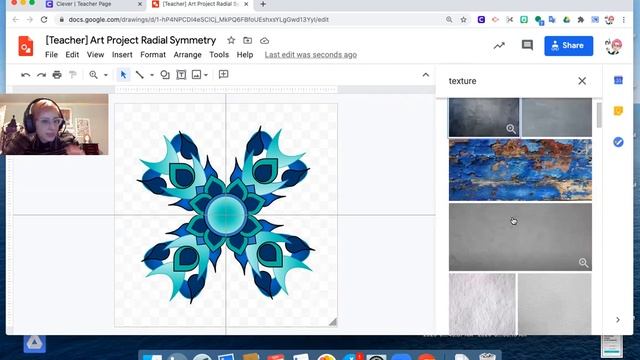Choose the Select arrow tool
640x360 pixels.
coord(123,75)
